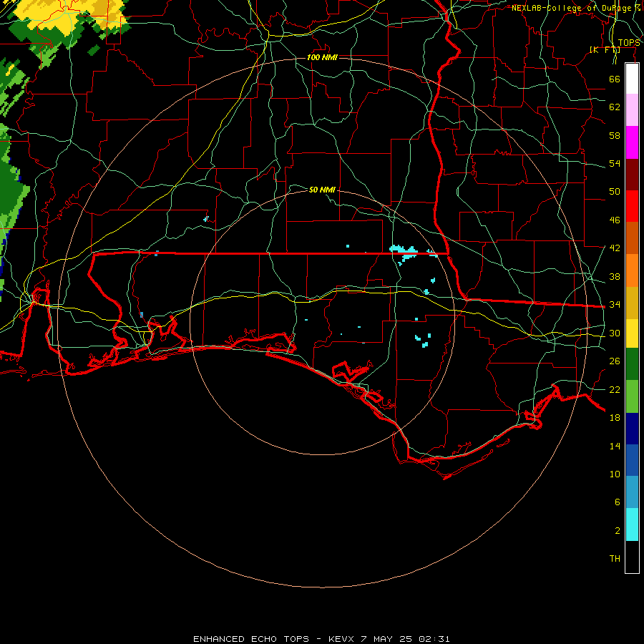Click the "30" legend value
Viewport: 644px width, 644px height.
[x=615, y=333]
